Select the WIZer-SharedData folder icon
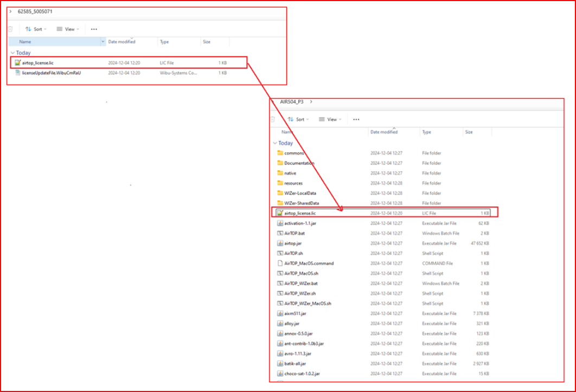576x392 pixels. pos(280,203)
